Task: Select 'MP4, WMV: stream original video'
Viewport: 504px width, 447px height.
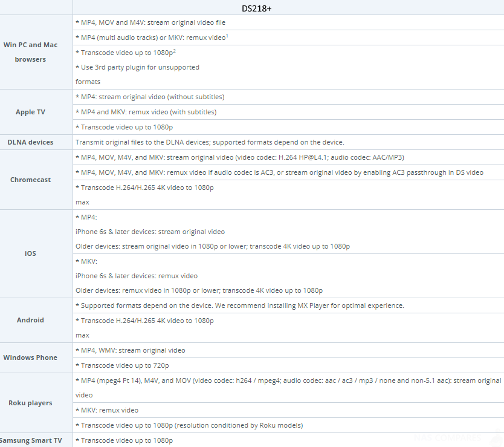Action: (x=131, y=350)
